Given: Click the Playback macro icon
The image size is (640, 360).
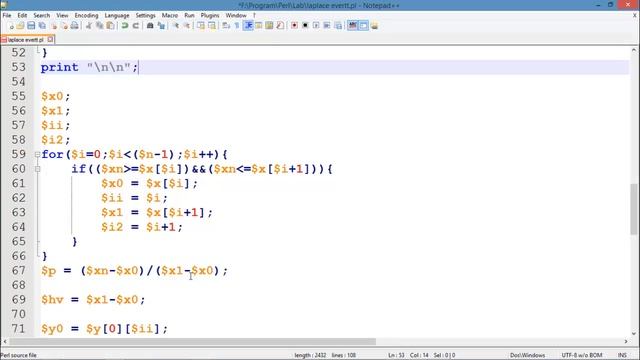Looking at the screenshot, I should [x=316, y=26].
